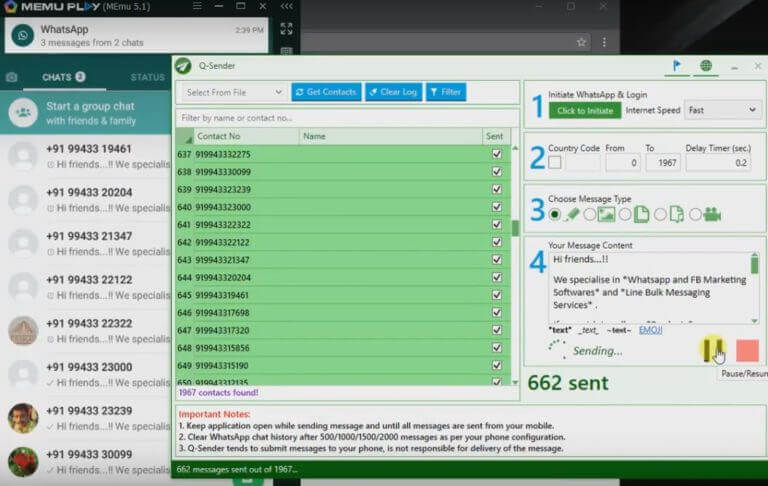Open MEmu Play hamburger menu
Image resolution: width=768 pixels, height=486 pixels.
coord(197,6)
